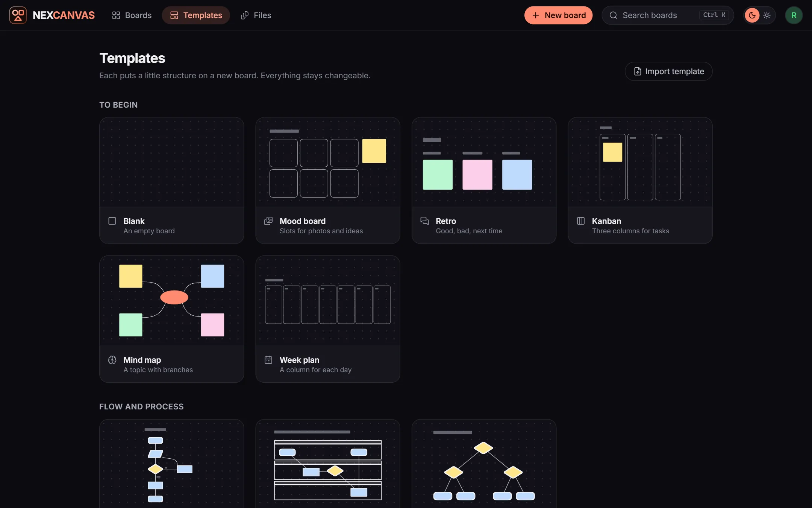
Task: Choose the Week plan template preview
Action: point(328,301)
